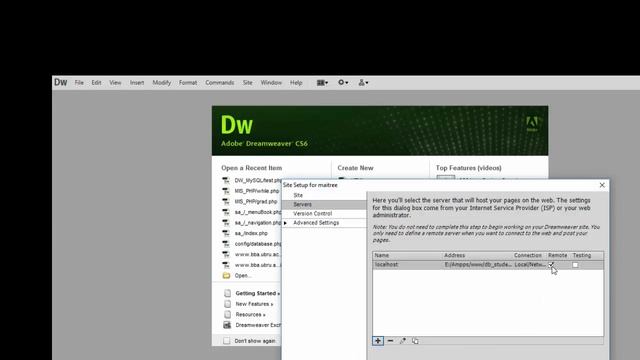Open recent item DW_MySQL/test.php
This screenshot has width=640, height=360.
[x=258, y=180]
